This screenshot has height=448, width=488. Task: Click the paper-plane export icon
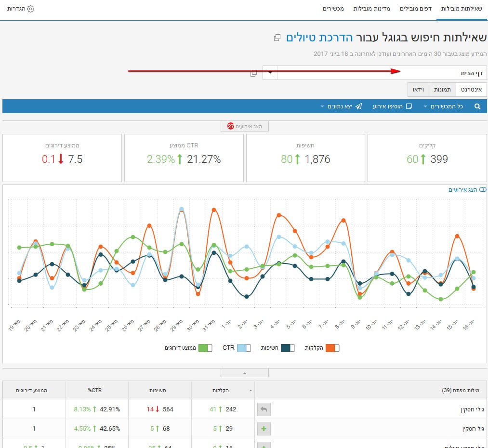pyautogui.click(x=358, y=106)
